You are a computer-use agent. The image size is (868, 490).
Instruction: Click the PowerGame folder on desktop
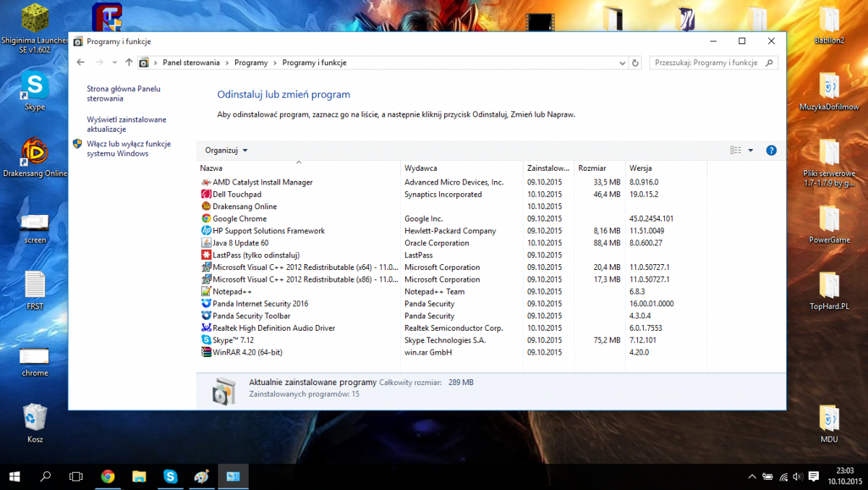click(829, 224)
